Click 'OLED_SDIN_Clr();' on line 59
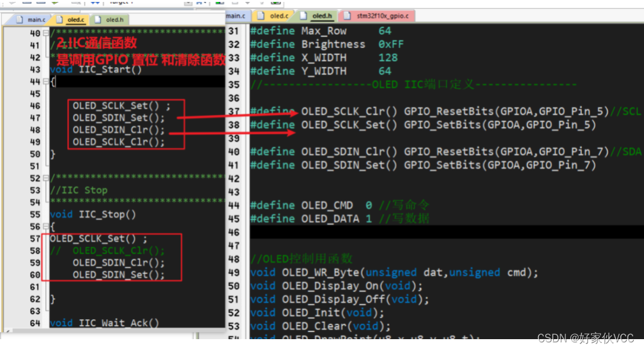This screenshot has width=644, height=350. (118, 263)
